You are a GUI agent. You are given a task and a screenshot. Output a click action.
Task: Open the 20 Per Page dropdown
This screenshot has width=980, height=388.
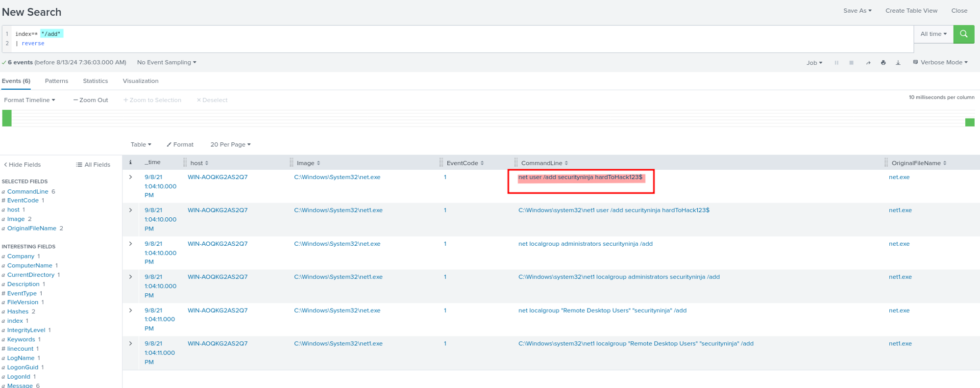[x=230, y=145]
